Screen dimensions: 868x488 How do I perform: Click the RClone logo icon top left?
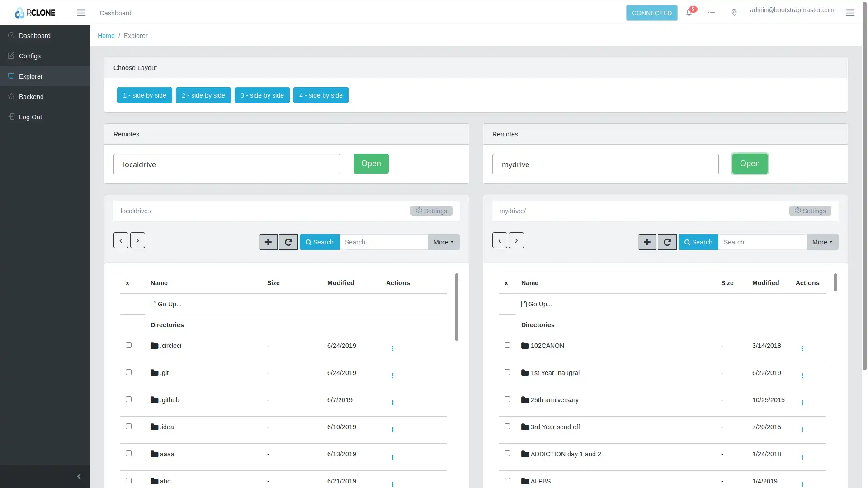(x=19, y=13)
